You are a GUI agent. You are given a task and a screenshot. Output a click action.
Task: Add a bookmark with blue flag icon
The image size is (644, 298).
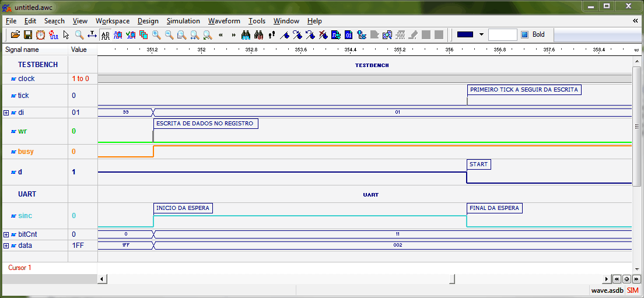285,35
